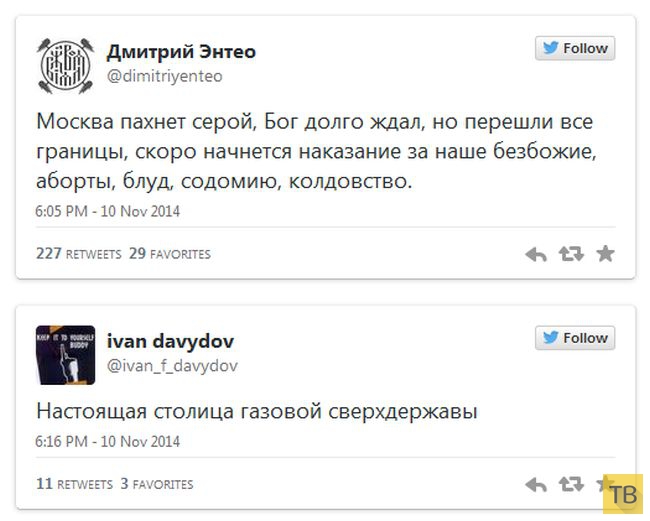Open ivan davydov's profile avatar
Screen dimensions: 650x521
pyautogui.click(x=65, y=354)
